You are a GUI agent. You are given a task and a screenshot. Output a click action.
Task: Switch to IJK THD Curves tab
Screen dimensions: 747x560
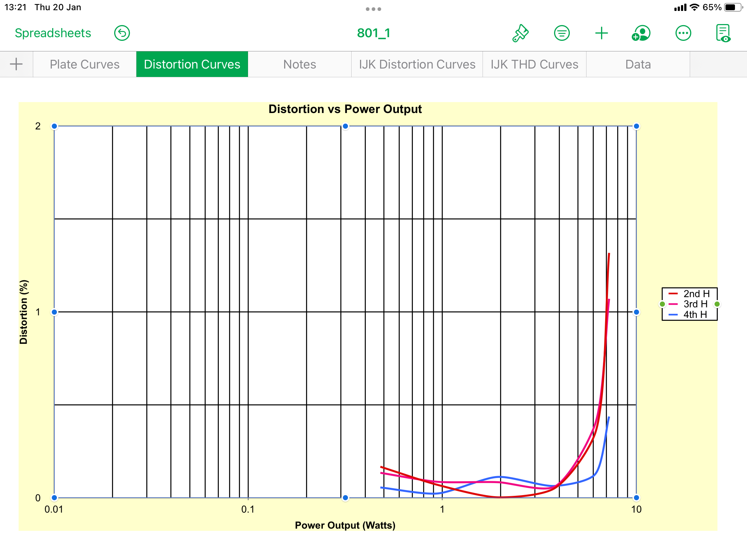click(534, 64)
